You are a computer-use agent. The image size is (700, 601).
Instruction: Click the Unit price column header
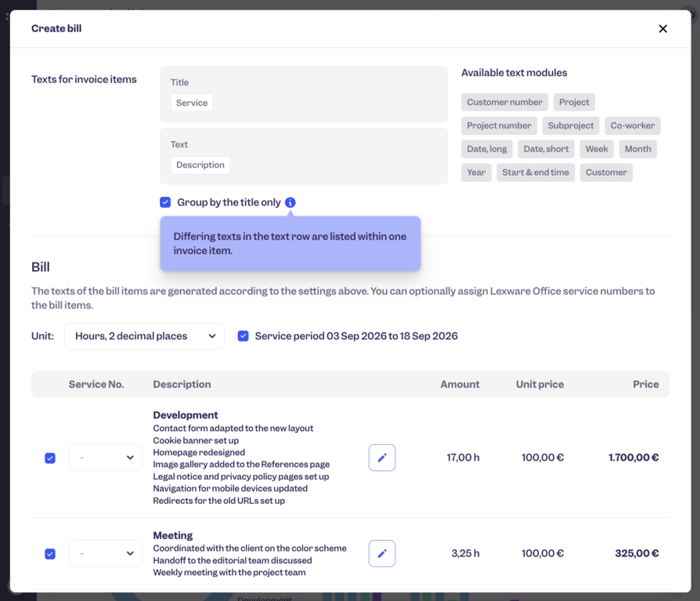539,384
